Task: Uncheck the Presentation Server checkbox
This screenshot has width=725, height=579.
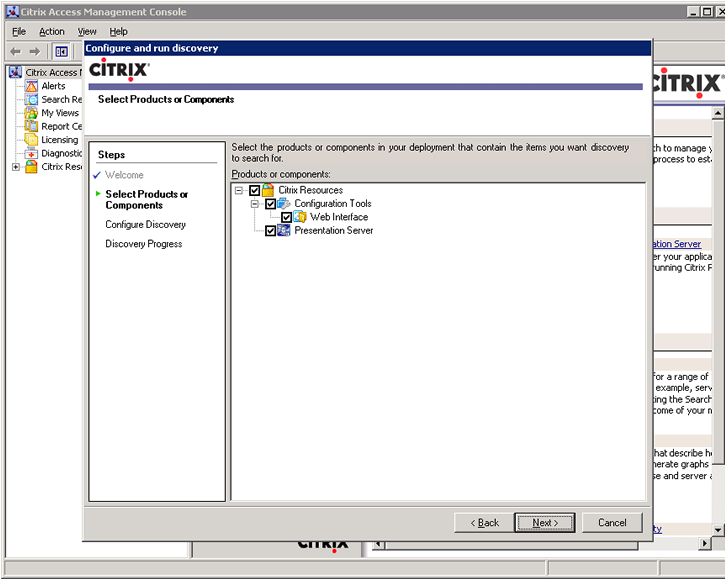Action: click(270, 230)
